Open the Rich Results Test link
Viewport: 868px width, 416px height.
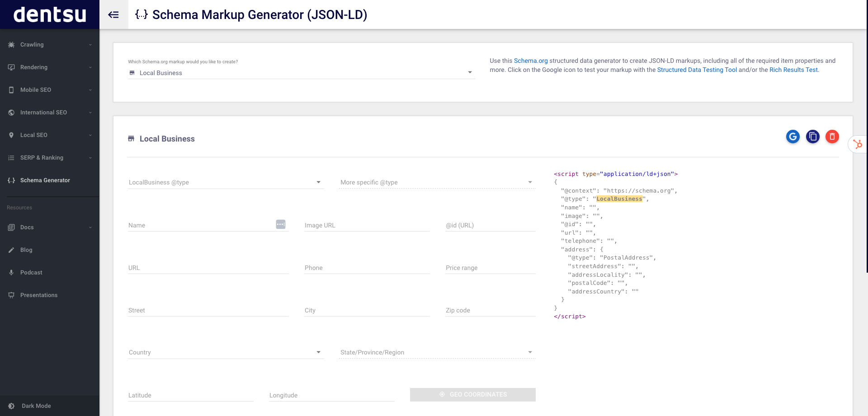(793, 70)
